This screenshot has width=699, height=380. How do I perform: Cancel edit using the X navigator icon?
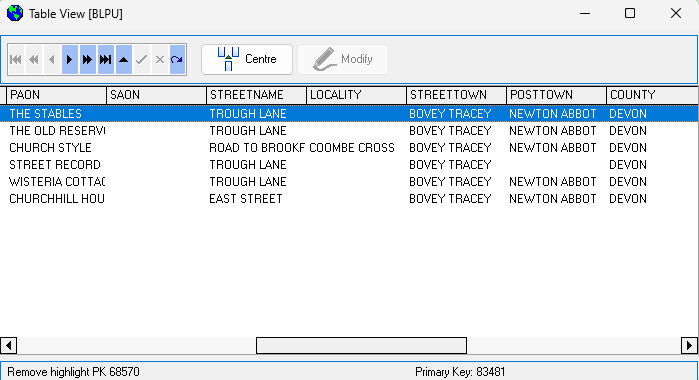pos(160,59)
